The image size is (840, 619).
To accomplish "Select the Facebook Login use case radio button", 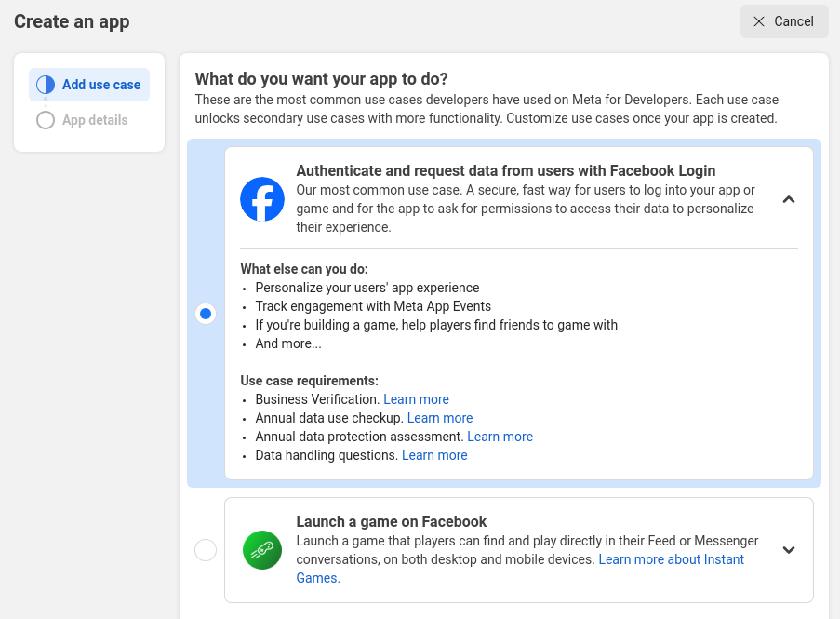I will coord(206,314).
